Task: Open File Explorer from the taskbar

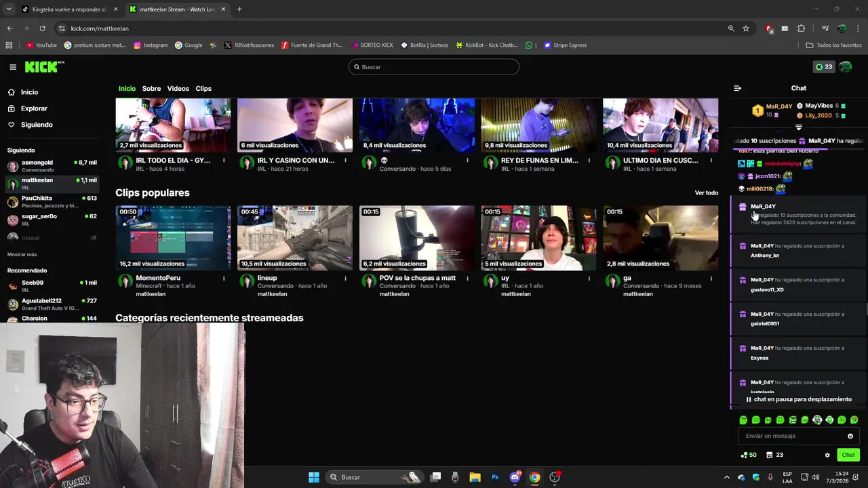Action: coord(475,477)
